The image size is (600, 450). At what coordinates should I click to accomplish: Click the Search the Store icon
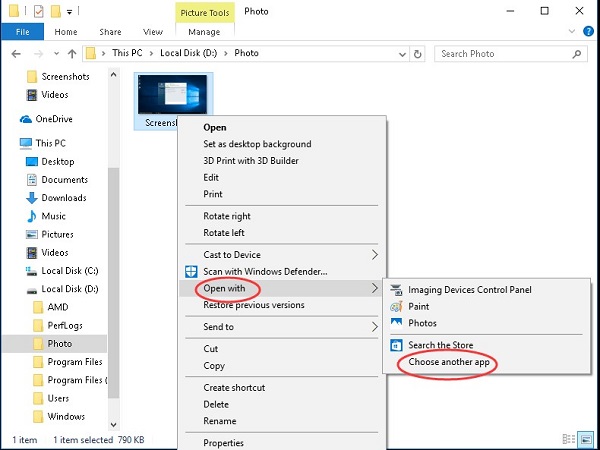397,345
